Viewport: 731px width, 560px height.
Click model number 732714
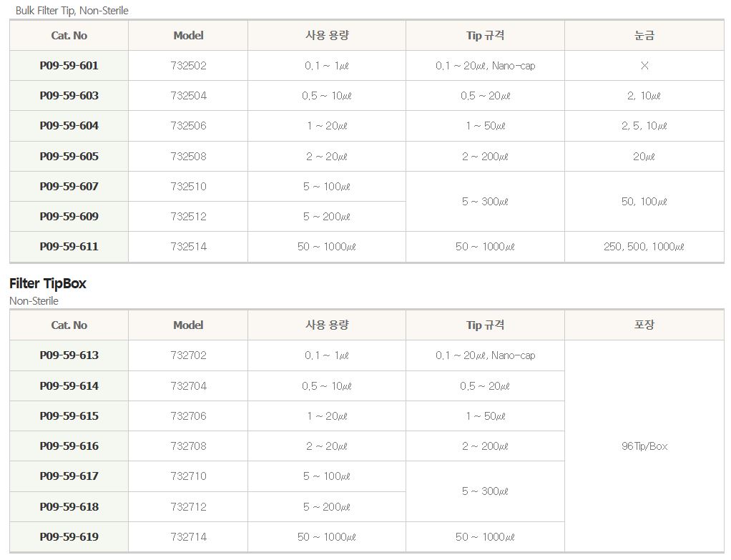[188, 537]
